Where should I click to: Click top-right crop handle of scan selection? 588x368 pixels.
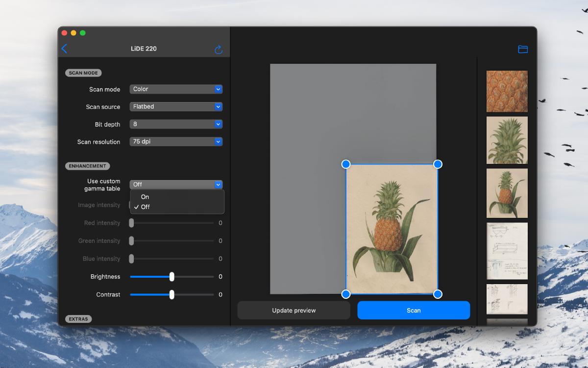438,164
